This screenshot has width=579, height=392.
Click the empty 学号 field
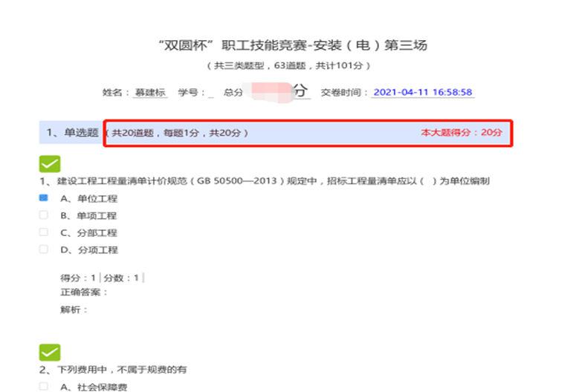[x=211, y=93]
